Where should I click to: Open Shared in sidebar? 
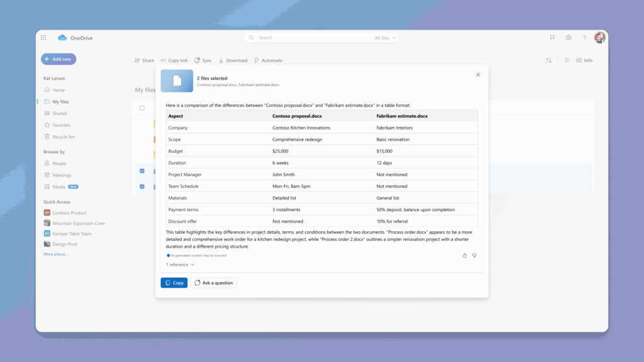pyautogui.click(x=55, y=113)
